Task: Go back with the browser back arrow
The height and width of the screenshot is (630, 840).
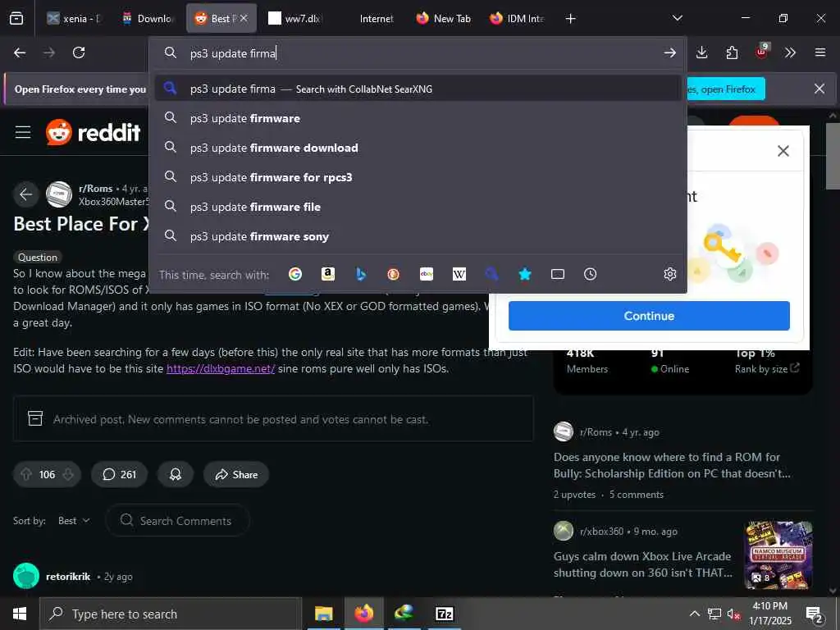Action: (x=20, y=52)
